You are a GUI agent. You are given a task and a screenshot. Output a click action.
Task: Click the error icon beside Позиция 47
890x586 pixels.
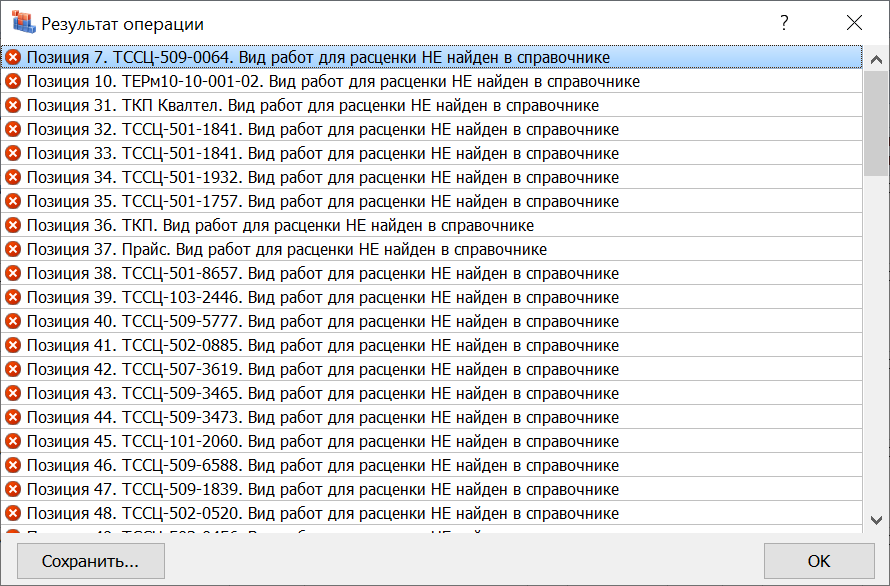13,489
